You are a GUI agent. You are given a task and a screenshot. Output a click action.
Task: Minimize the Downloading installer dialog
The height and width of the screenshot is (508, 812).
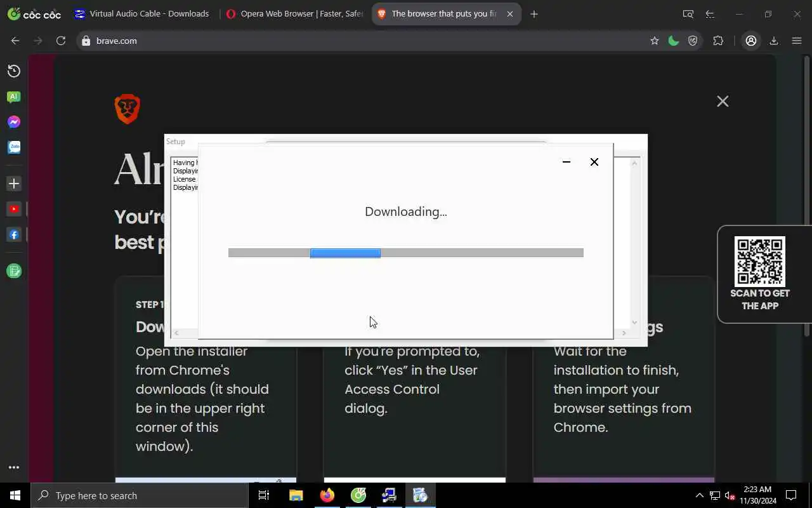click(566, 162)
